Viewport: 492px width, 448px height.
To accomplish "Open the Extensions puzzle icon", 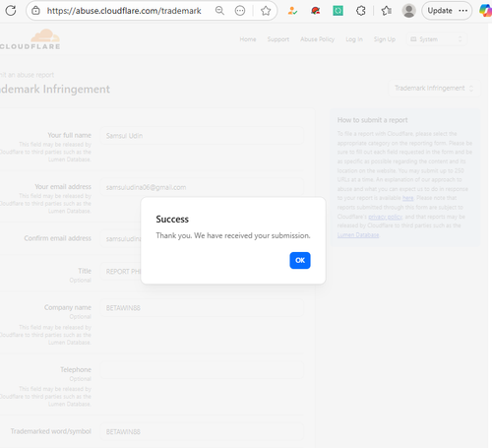I will point(361,11).
